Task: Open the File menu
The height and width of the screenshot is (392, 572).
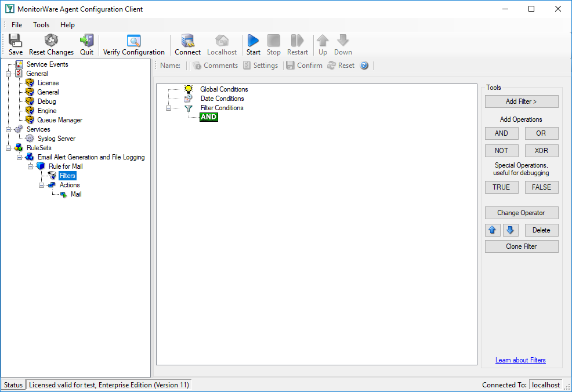Action: [17, 25]
